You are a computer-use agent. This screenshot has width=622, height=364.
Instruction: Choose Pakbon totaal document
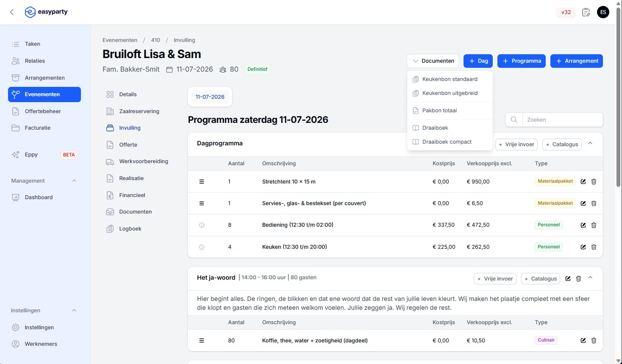tap(450, 111)
